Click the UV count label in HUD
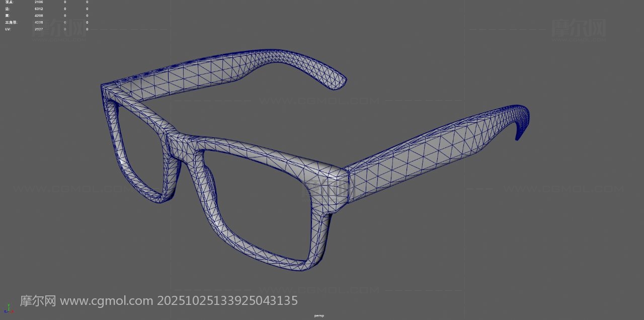This screenshot has width=644, height=320. 8,29
